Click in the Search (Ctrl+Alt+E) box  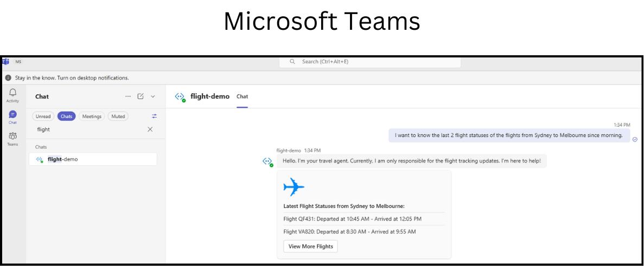pyautogui.click(x=369, y=61)
